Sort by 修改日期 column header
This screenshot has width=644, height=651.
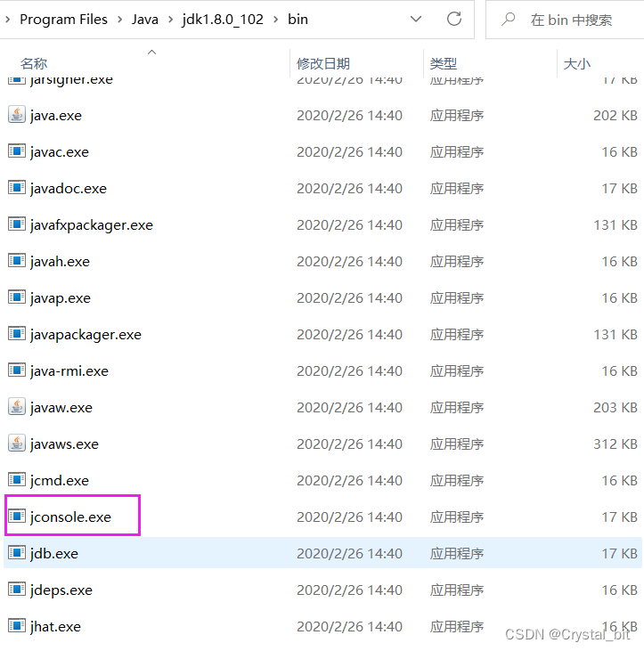(x=323, y=63)
